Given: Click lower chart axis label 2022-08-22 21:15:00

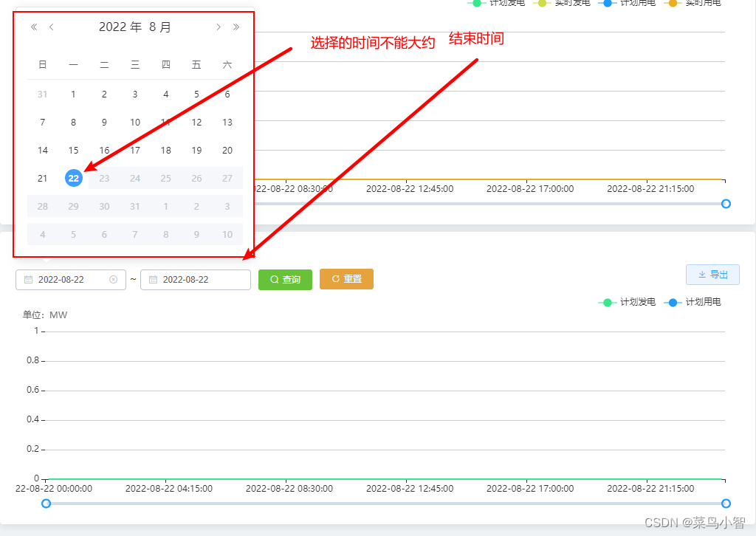Looking at the screenshot, I should point(650,488).
